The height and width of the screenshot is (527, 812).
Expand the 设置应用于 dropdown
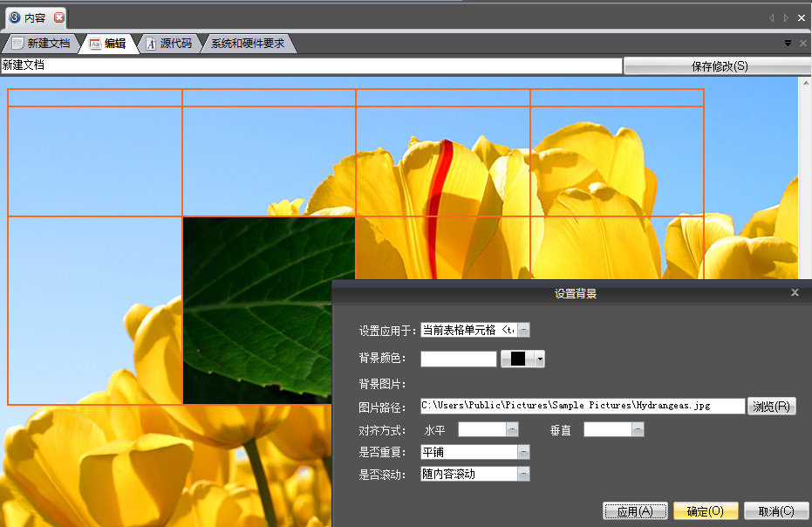click(523, 330)
